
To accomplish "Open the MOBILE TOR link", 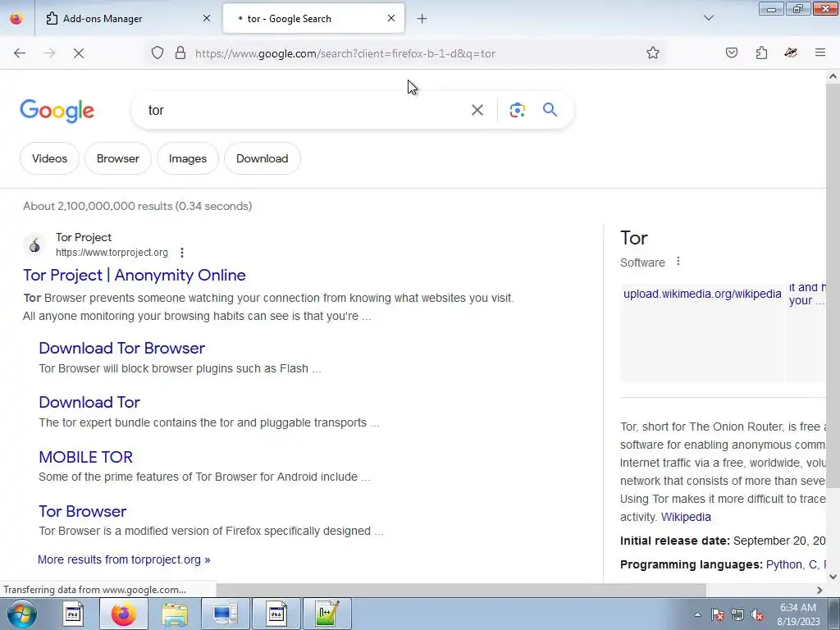I will point(85,457).
